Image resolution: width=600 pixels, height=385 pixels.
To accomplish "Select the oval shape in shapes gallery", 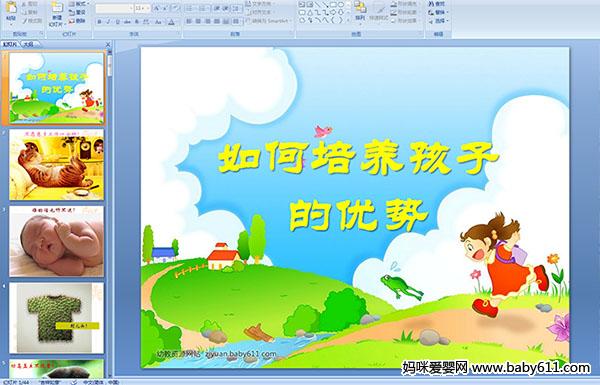I will (x=341, y=4).
